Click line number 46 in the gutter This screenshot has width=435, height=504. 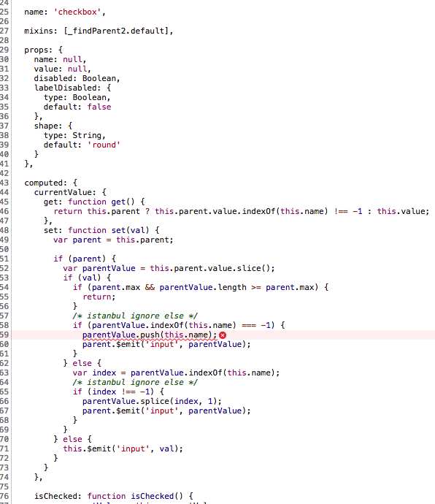4,212
